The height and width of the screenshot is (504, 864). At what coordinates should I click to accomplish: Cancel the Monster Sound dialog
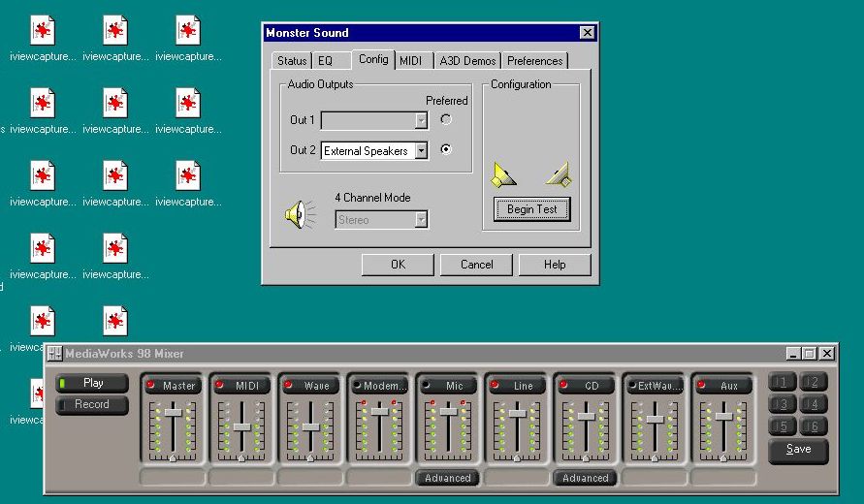tap(477, 265)
